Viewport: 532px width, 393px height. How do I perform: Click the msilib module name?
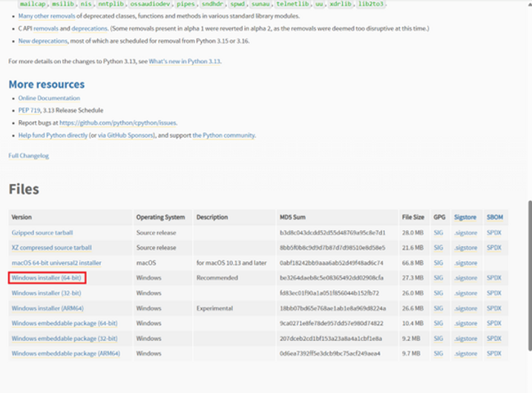[63, 4]
